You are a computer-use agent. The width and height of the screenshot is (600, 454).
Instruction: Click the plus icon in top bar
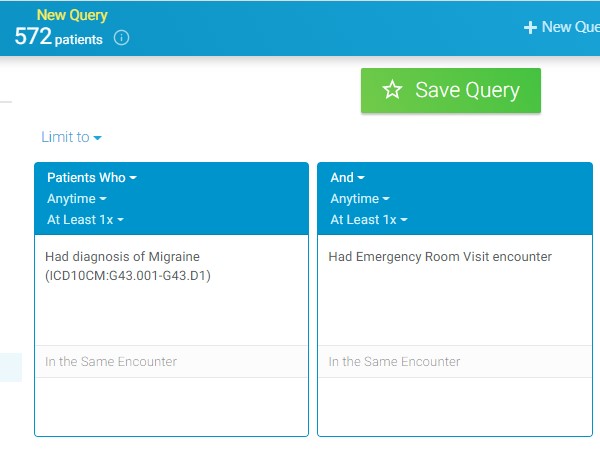pyautogui.click(x=530, y=27)
